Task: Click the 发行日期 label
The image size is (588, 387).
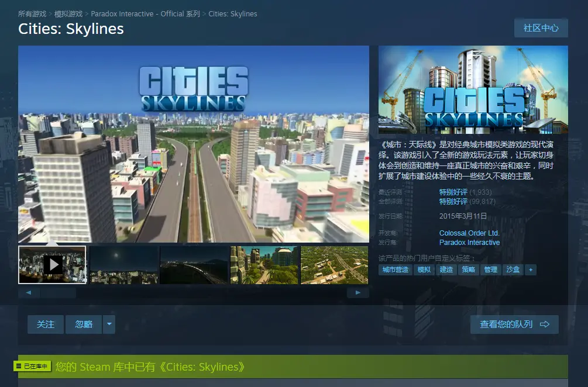Action: 390,216
